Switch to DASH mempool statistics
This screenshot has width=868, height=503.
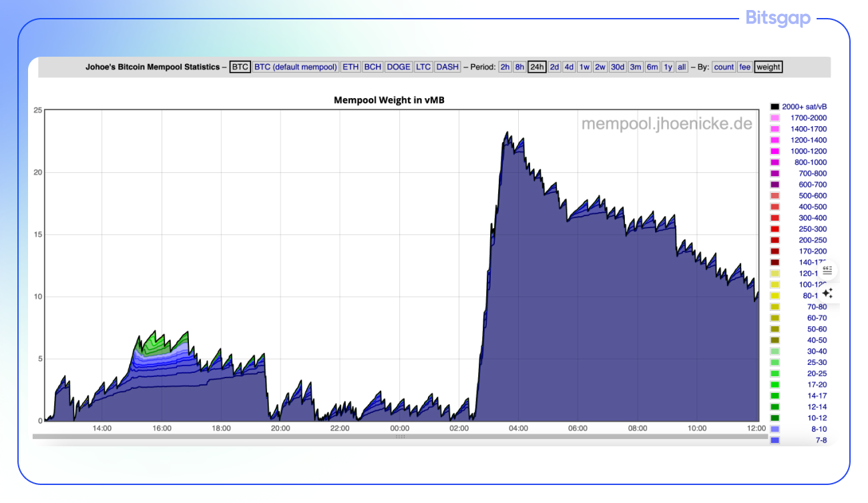click(447, 67)
